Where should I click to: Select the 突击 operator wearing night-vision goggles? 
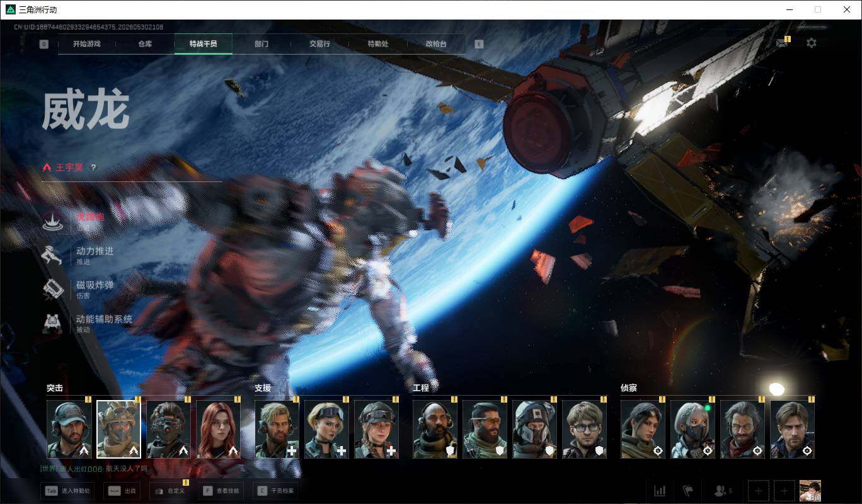click(168, 429)
